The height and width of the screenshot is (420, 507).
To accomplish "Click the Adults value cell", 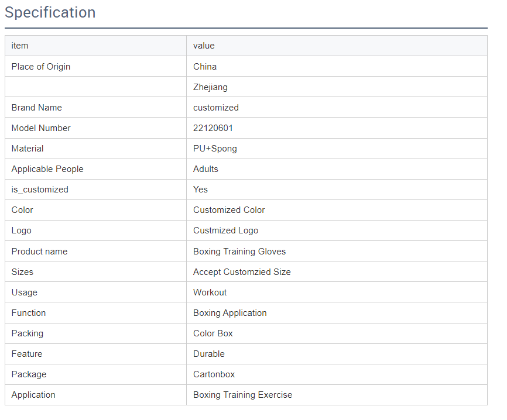I will pos(205,169).
